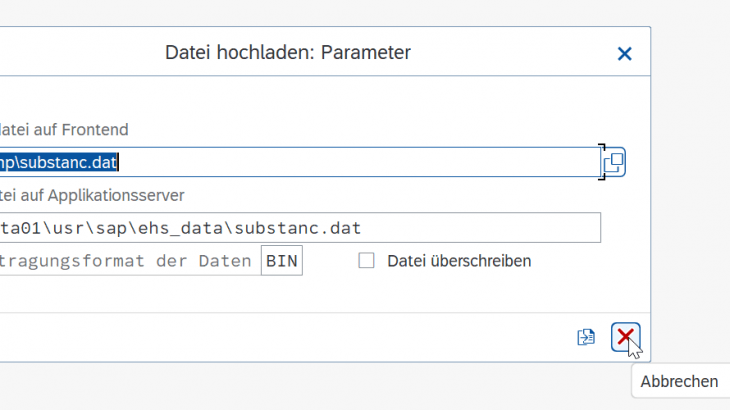The width and height of the screenshot is (730, 410).
Task: Close the Datei hochladen dialog
Action: [624, 54]
